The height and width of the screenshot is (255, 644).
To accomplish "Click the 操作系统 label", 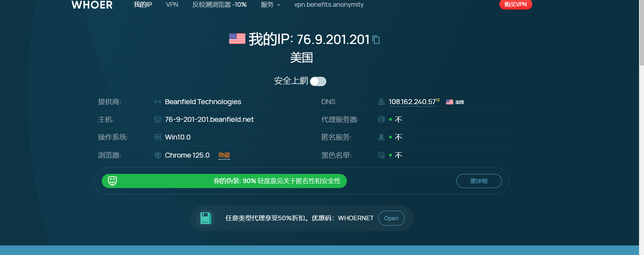I will pyautogui.click(x=113, y=137).
